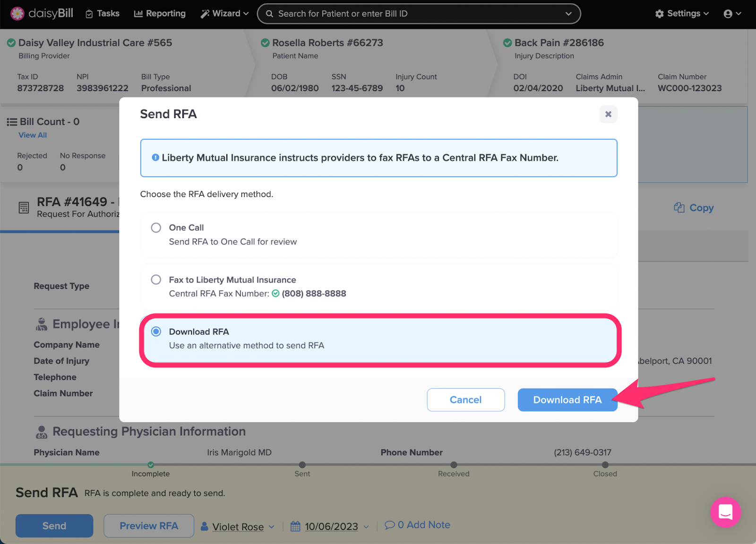Click the Add Note speech bubble

389,525
